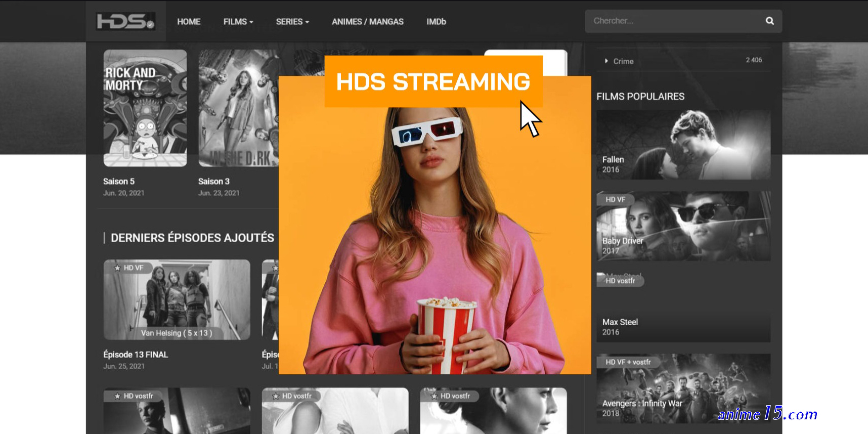Expand the FILMS dropdown menu
Screen dimensions: 868x434
coord(238,22)
